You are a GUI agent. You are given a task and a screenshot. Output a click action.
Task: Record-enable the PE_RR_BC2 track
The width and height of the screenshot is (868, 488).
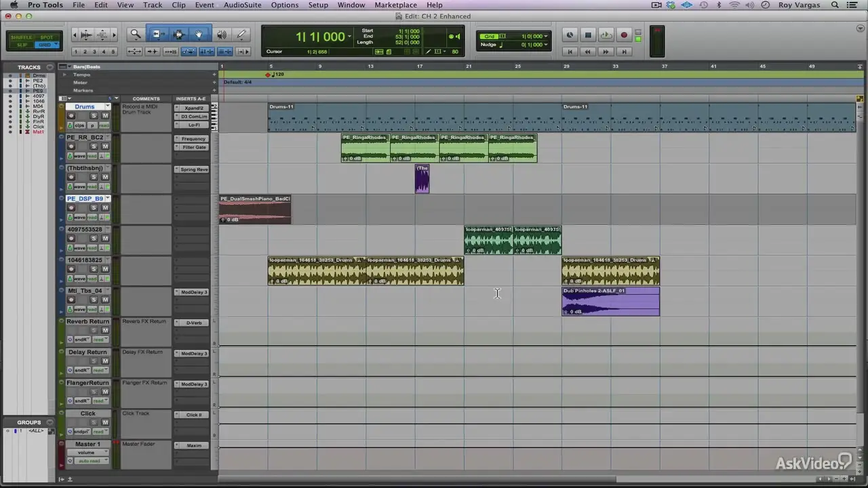point(71,146)
